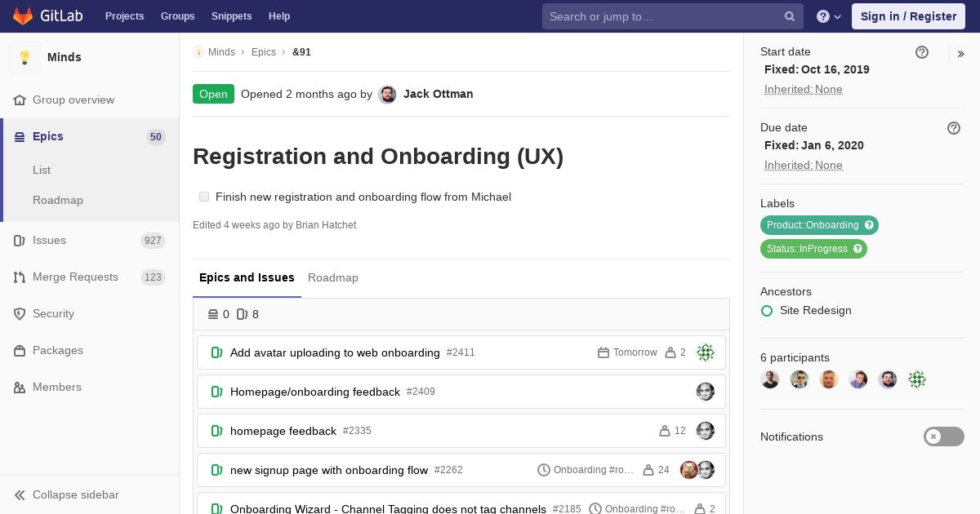Click help icon on Status::InProgress label

[858, 249]
